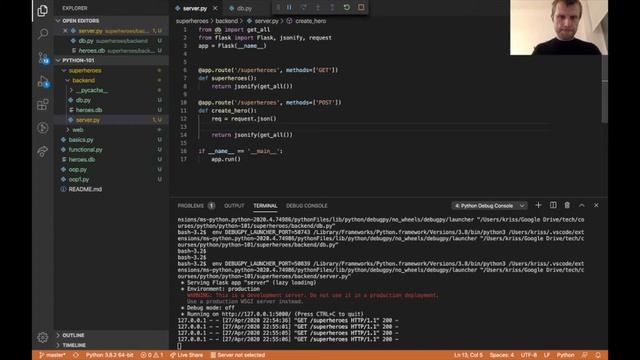Open the Live Share activity bar icon
The image size is (640, 360).
pyautogui.click(x=42, y=151)
